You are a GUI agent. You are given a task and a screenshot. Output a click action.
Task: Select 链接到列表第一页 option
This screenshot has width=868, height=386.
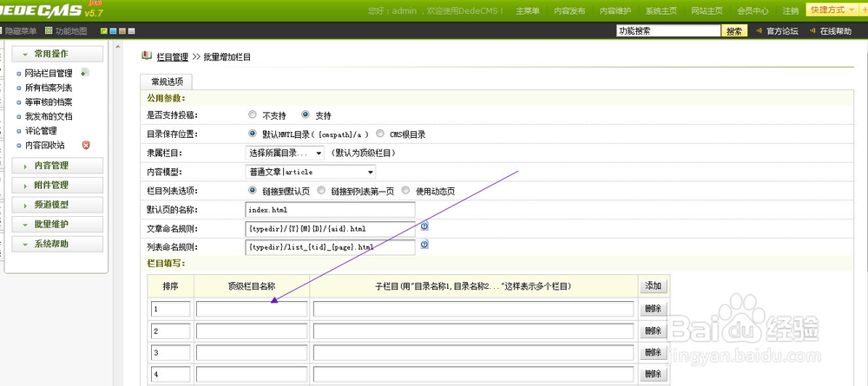pyautogui.click(x=321, y=190)
